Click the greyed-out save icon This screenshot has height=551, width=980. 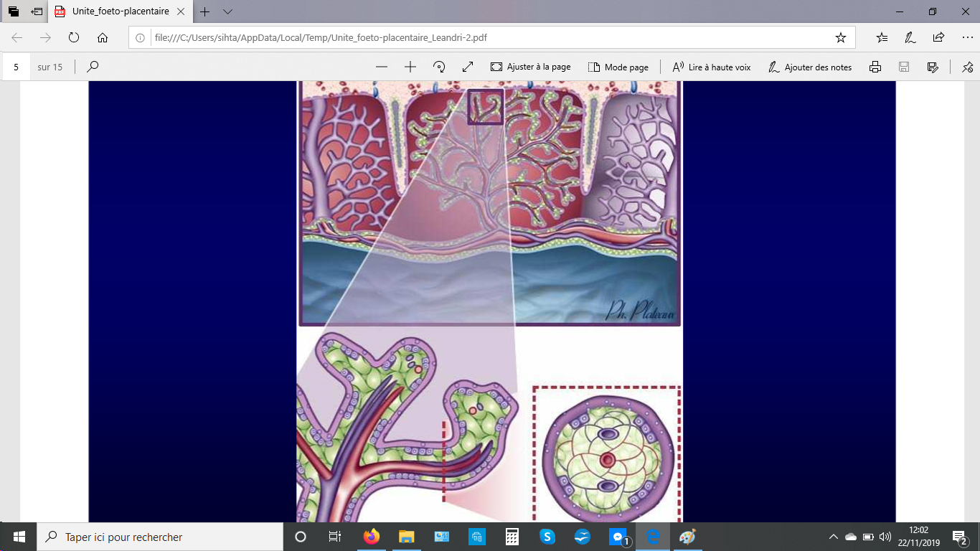tap(904, 67)
